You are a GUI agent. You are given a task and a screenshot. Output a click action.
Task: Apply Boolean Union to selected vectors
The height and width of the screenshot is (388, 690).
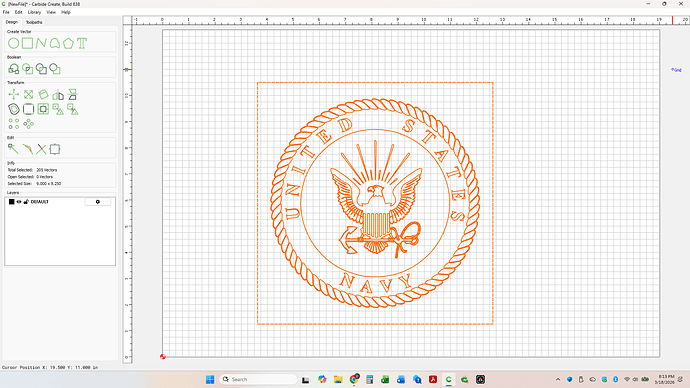point(14,69)
